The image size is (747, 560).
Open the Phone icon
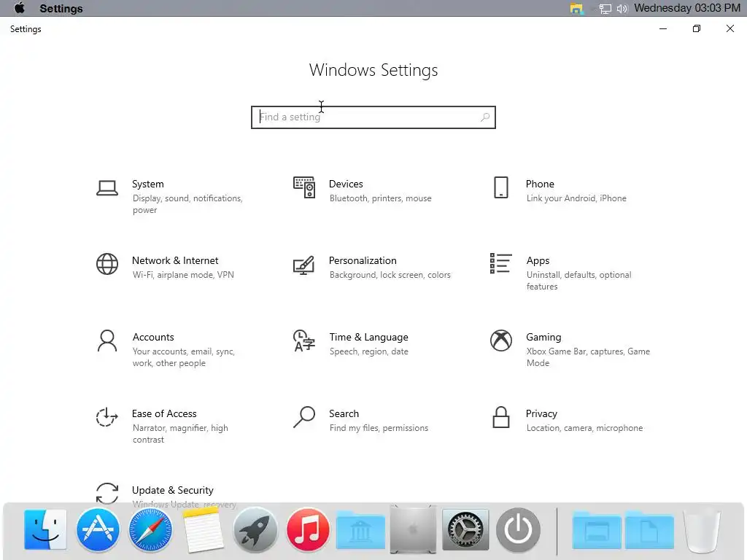(500, 187)
